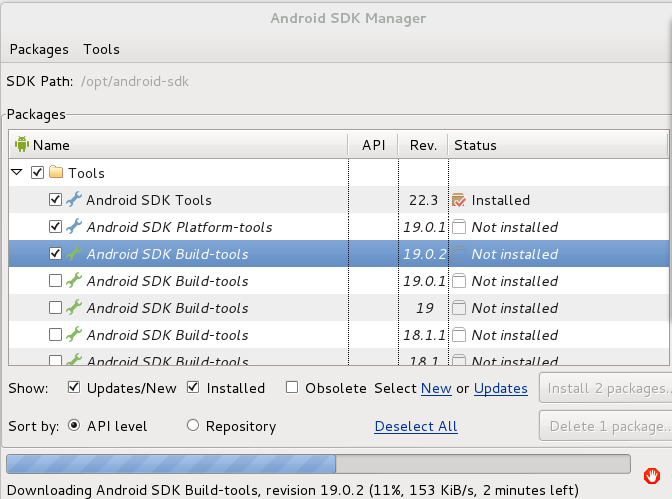
Task: Click the green wrench icon for Build-tools 19.0.1
Action: coord(74,280)
